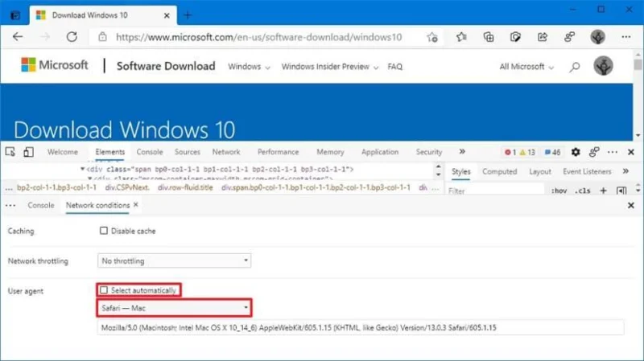Open drawer more tools three-dot menu
Screen dimensions: 644x361
click(x=10, y=205)
